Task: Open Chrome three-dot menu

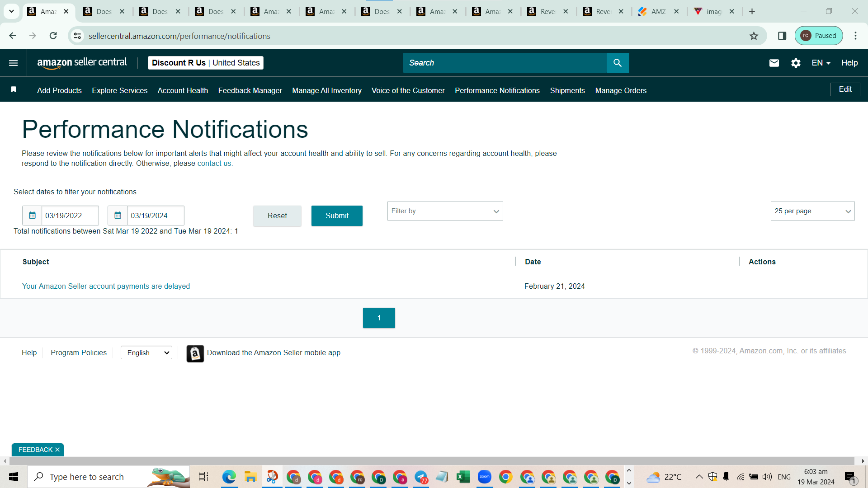Action: pos(855,36)
